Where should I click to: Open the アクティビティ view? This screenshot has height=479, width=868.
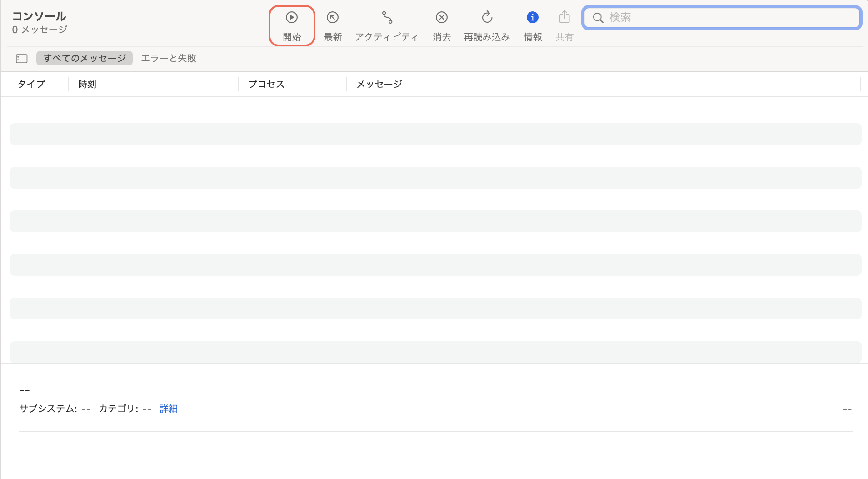(386, 25)
